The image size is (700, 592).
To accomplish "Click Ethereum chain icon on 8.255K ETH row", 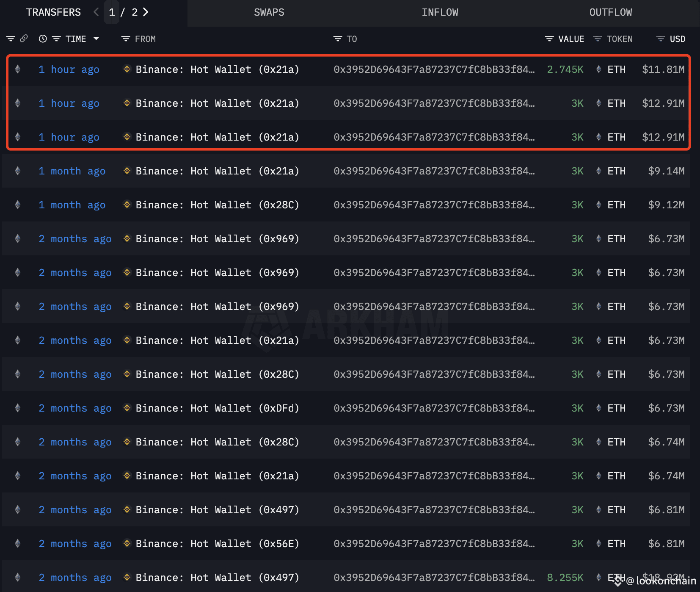I will click(x=18, y=577).
